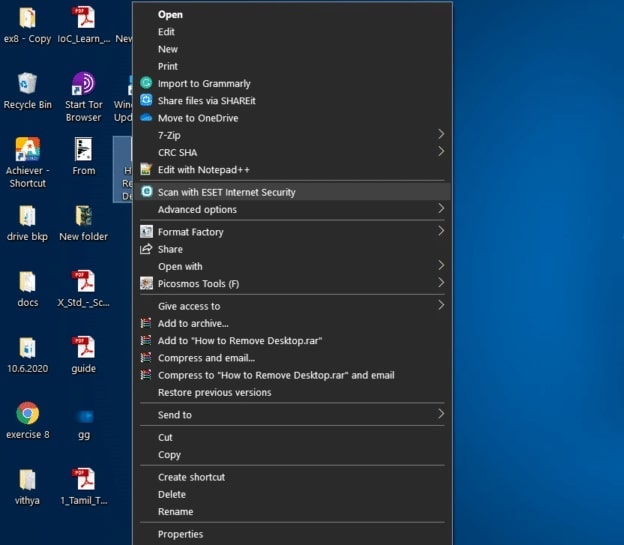This screenshot has width=624, height=545.
Task: Select the 1_Tamil_T PDF icon
Action: click(84, 479)
